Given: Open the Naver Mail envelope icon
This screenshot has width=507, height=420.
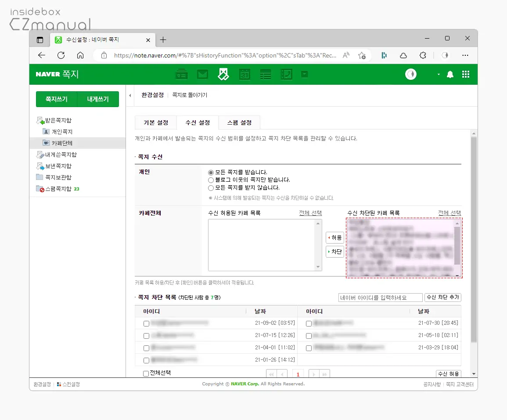Looking at the screenshot, I should (x=202, y=74).
